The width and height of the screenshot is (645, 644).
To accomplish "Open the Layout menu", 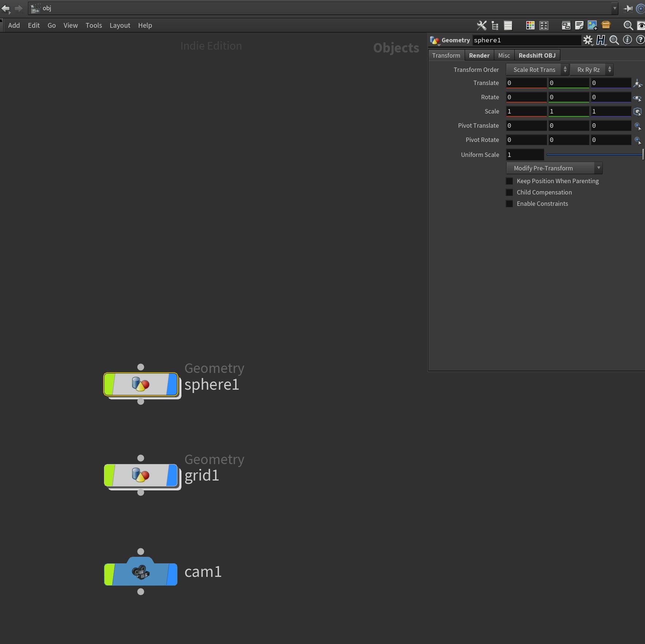I will point(120,25).
